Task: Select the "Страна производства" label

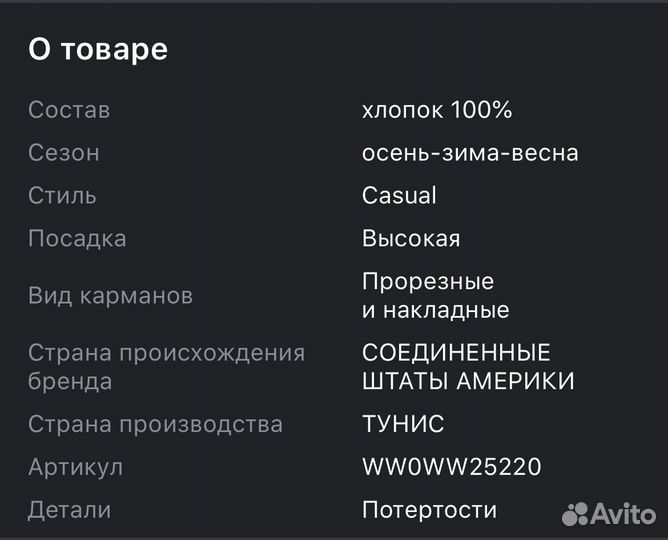Action: [x=155, y=424]
